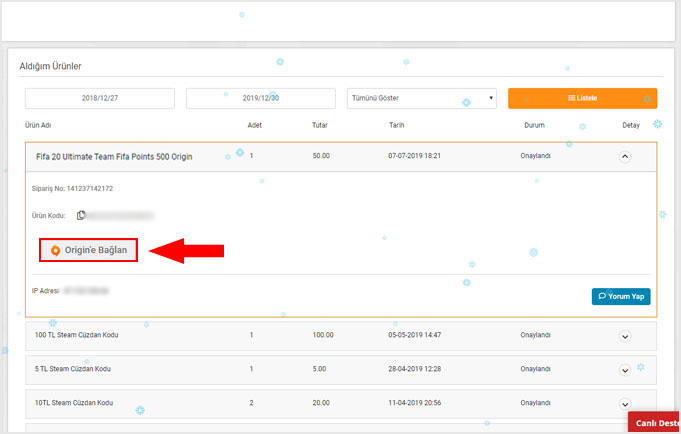Screen dimensions: 681x434
Task: Click the start date field 2018/12/27
Action: click(x=99, y=99)
